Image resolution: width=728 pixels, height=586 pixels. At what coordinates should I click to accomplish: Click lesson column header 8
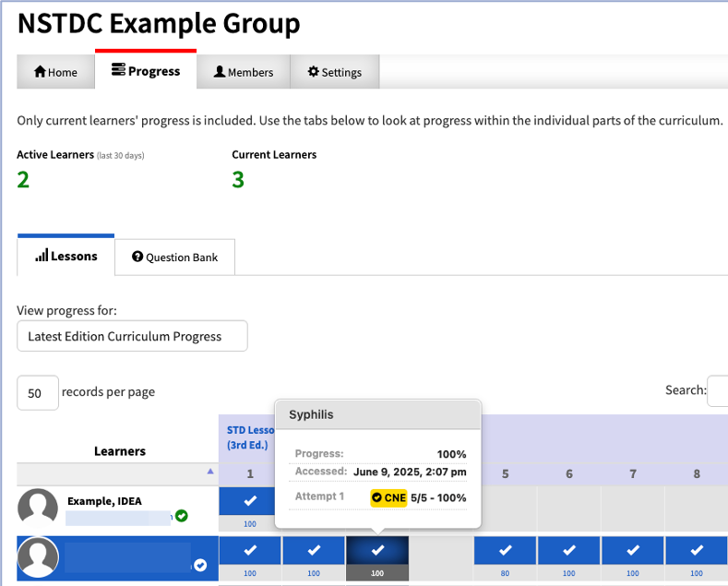pyautogui.click(x=697, y=474)
